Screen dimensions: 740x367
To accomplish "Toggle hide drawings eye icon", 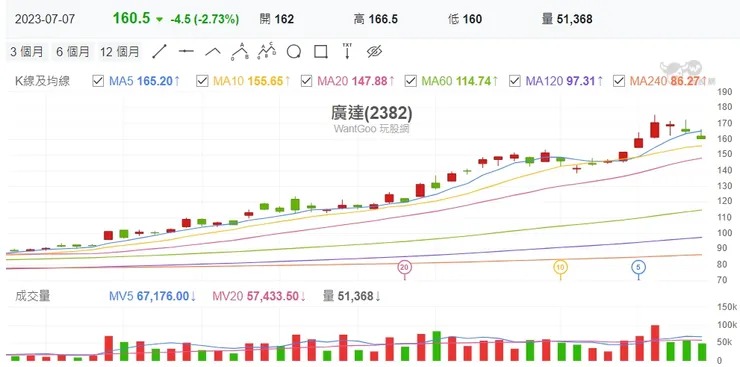I will 374,51.
